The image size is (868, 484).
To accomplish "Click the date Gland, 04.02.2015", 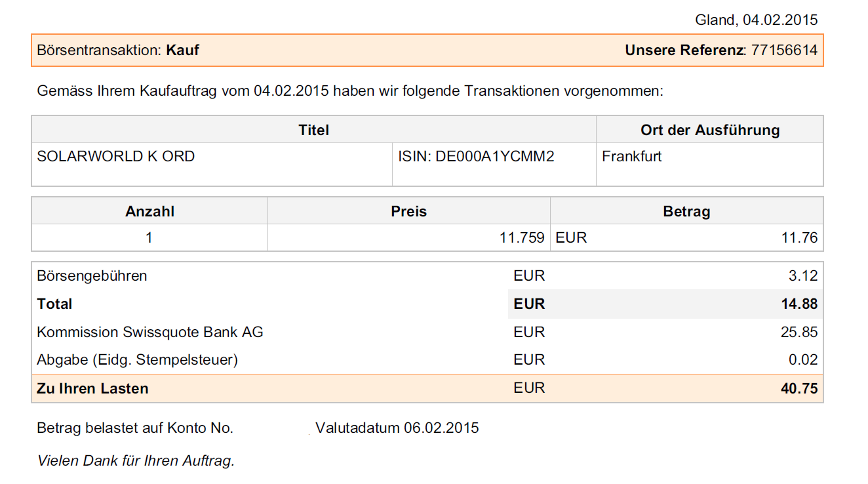I will (756, 20).
